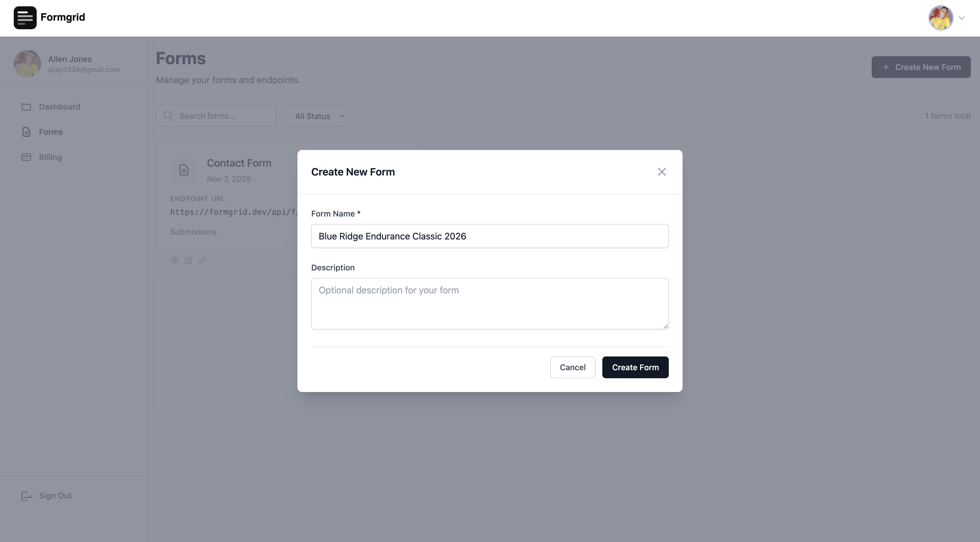Click the top-right Create New Form button
Viewport: 980px width, 542px height.
921,67
